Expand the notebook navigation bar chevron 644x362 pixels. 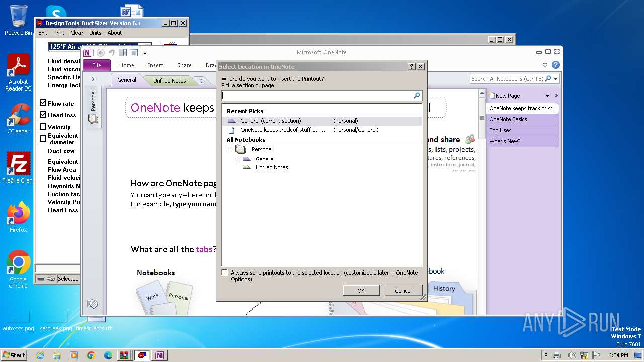93,79
